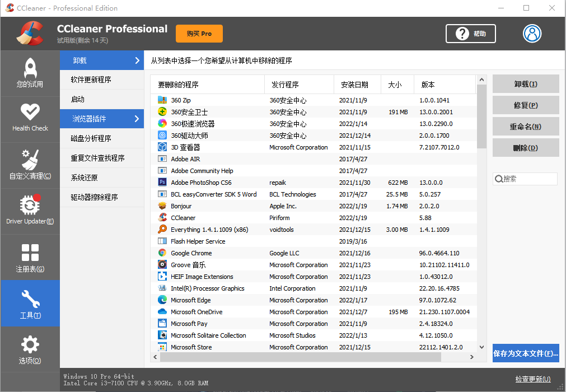This screenshot has width=566, height=392.
Task: Open the 帮助 help button
Action: (x=471, y=34)
